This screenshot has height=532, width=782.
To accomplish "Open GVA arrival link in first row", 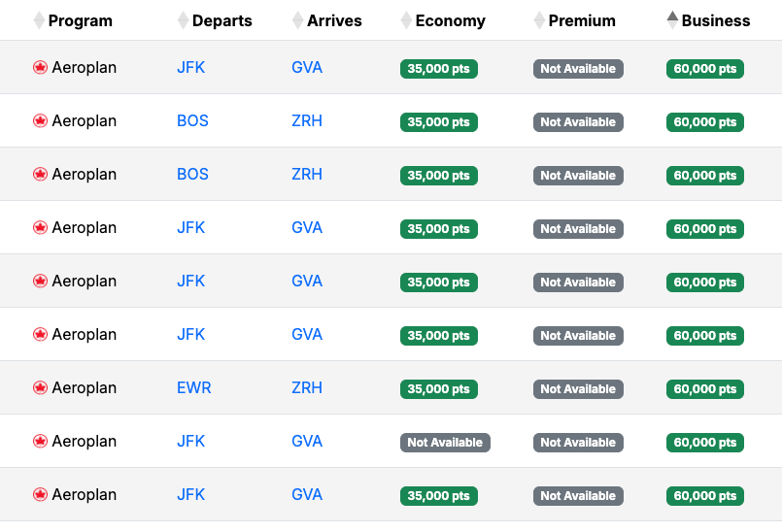I will click(x=307, y=68).
